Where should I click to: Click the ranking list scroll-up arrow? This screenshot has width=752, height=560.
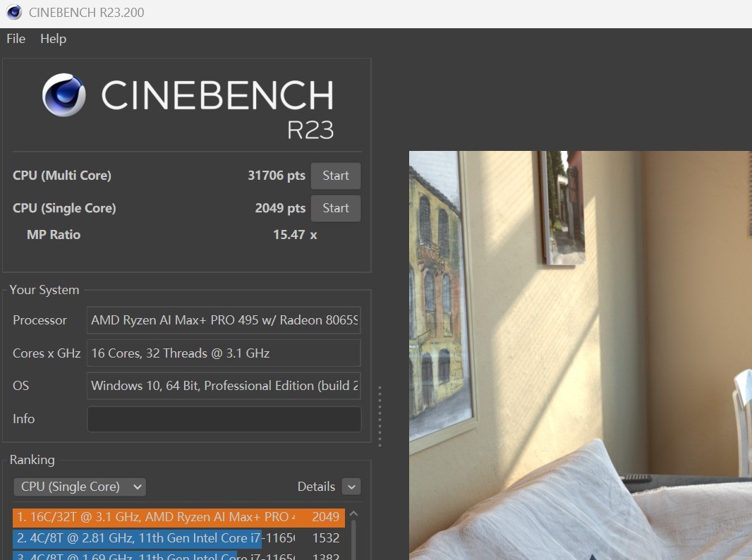pos(354,513)
